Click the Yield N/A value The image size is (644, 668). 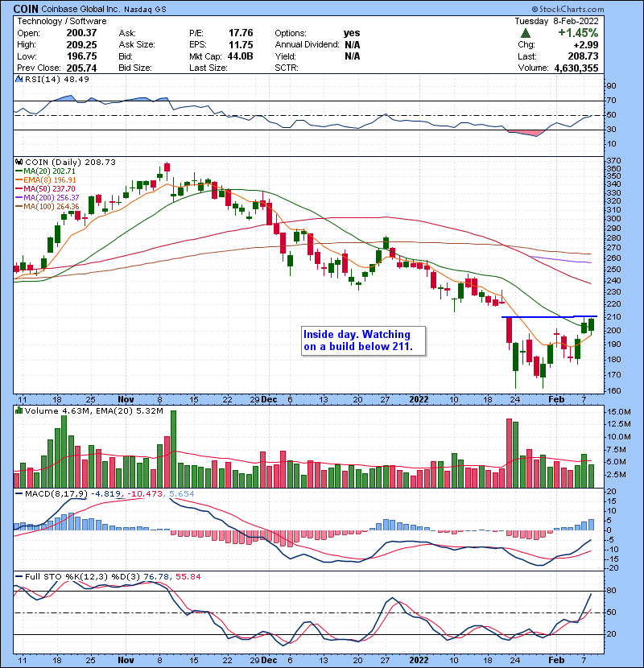pos(352,56)
